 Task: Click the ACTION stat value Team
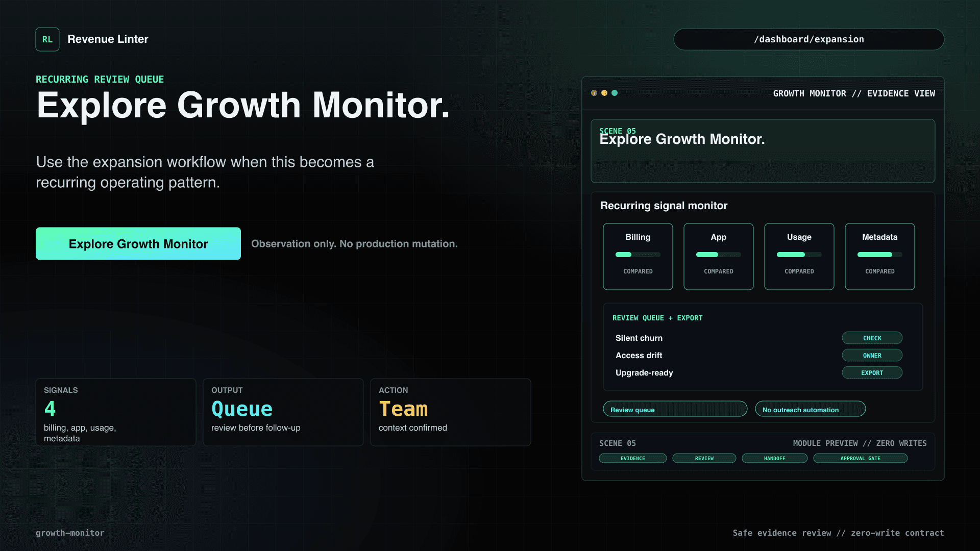[x=403, y=409]
